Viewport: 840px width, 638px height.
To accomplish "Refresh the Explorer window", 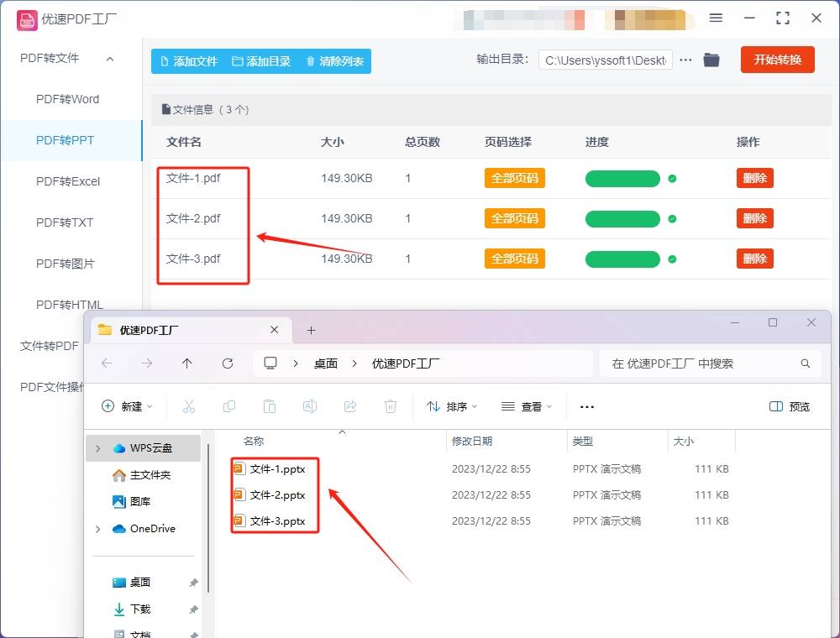I will pos(228,363).
